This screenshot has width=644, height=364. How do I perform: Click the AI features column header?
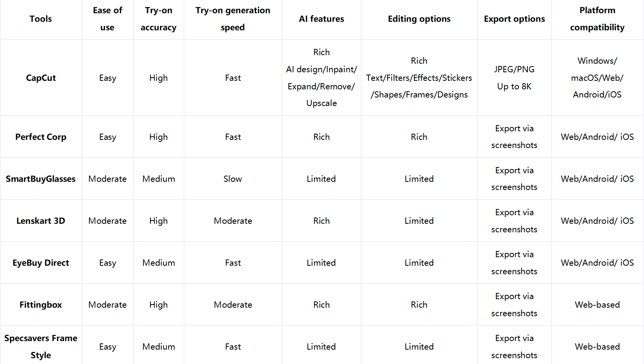pyautogui.click(x=321, y=19)
